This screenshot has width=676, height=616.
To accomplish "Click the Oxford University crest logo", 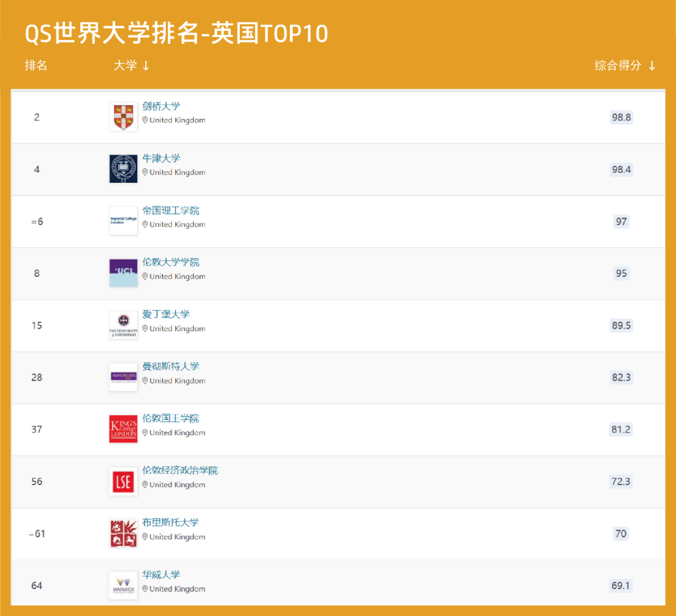I will [123, 168].
